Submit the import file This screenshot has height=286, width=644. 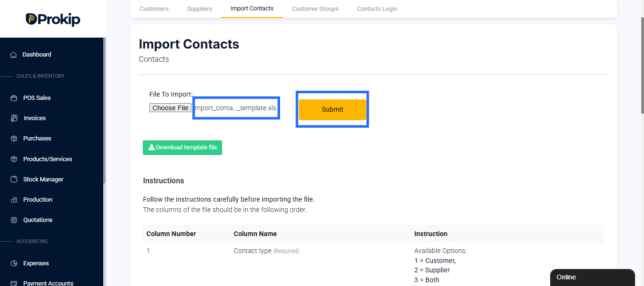click(x=332, y=109)
